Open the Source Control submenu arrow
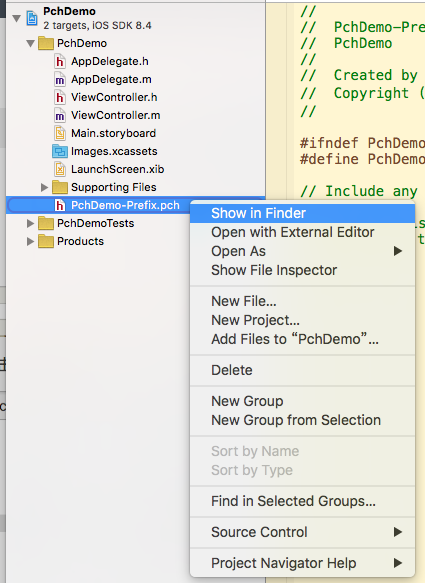Viewport: 425px width, 583px height. coord(398,532)
